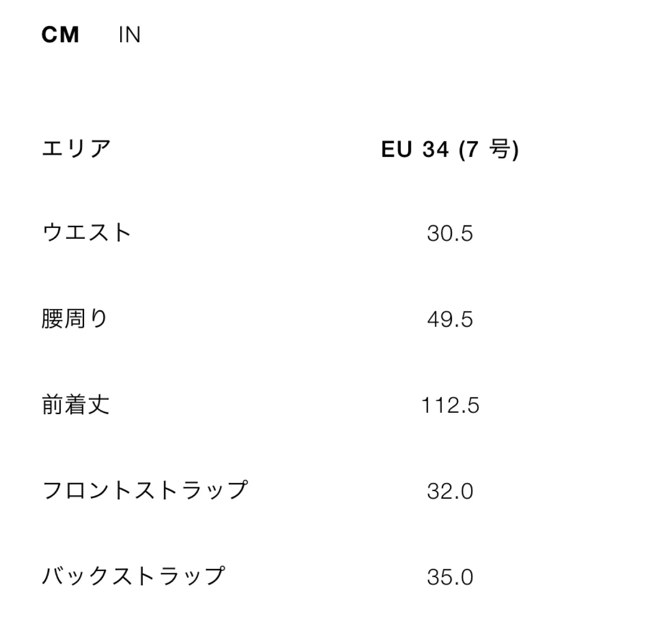The image size is (648, 644).
Task: Switch to the CM unit tab
Action: (60, 35)
